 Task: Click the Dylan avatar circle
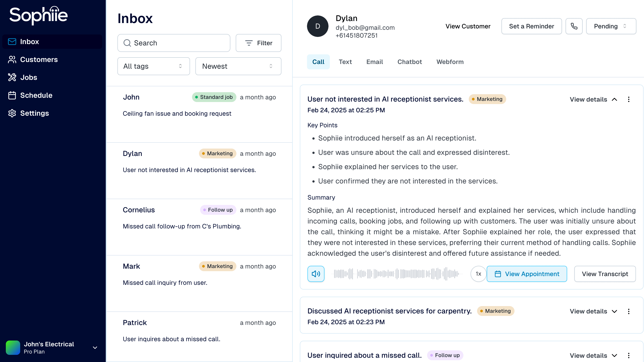pos(318,26)
